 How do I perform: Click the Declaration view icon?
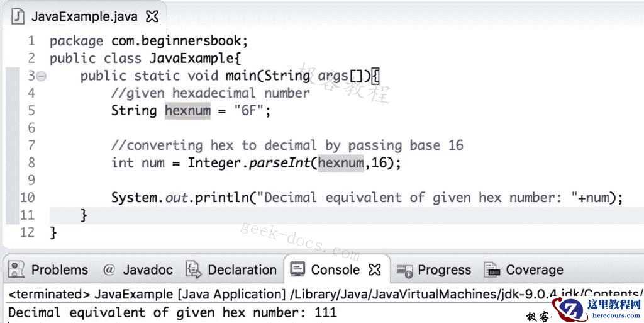tap(193, 269)
